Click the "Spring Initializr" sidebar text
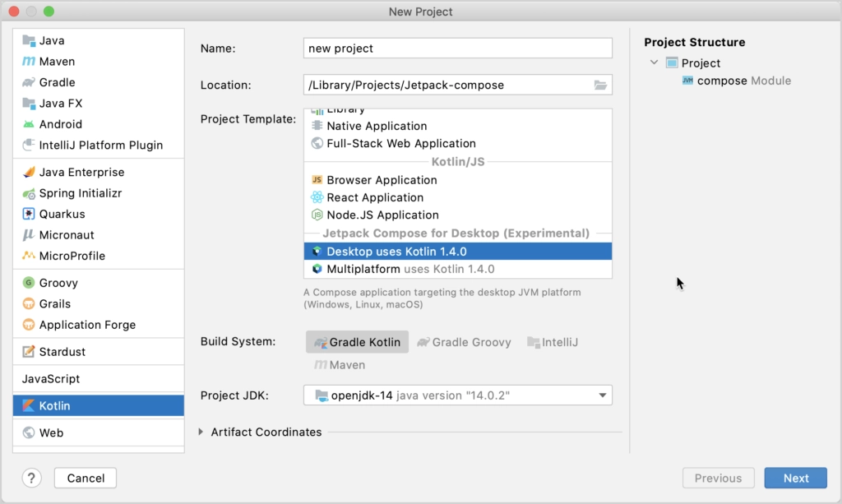This screenshot has width=842, height=504. 81,192
